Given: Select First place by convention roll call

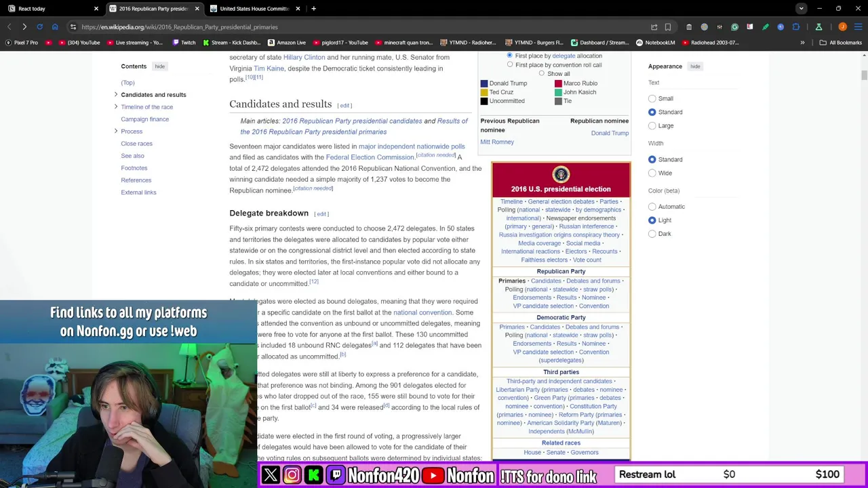Looking at the screenshot, I should coord(510,64).
